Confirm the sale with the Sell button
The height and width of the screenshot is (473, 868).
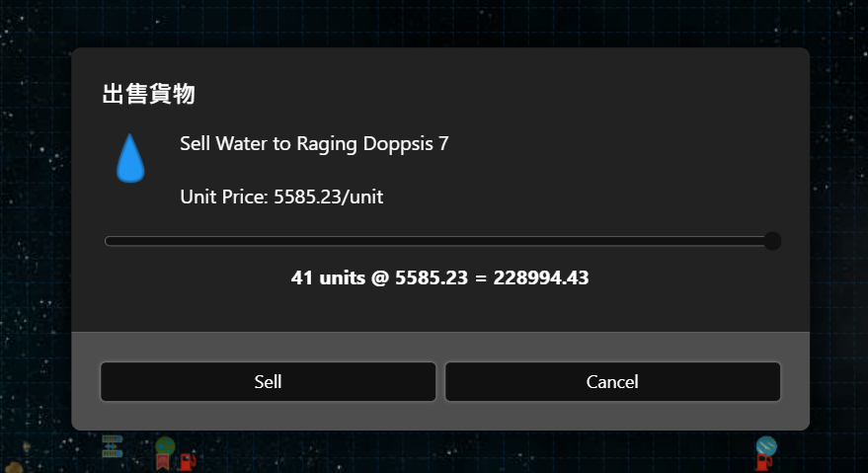268,381
